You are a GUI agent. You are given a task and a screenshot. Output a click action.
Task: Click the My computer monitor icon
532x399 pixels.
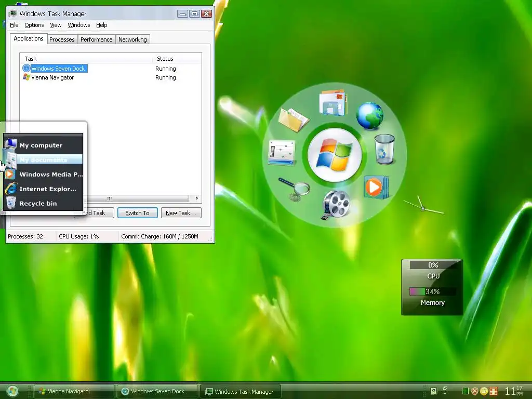(x=10, y=144)
